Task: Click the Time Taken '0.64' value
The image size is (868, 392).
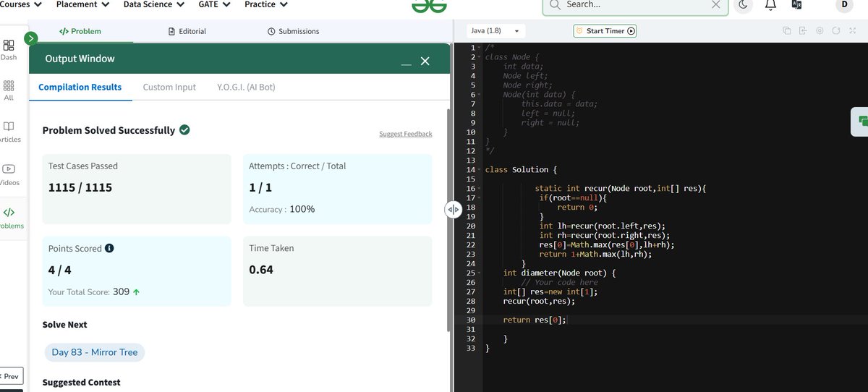Action: 261,270
